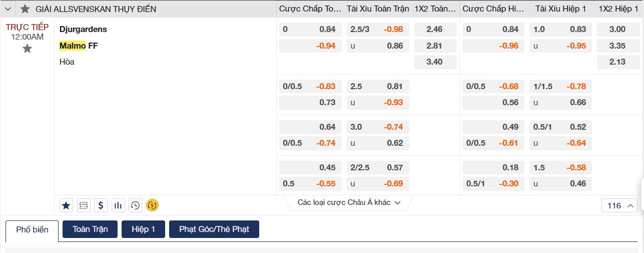Image resolution: width=644 pixels, height=253 pixels.
Task: Open the Phạt Góc/Thẻ Phạt tab
Action: [x=214, y=229]
